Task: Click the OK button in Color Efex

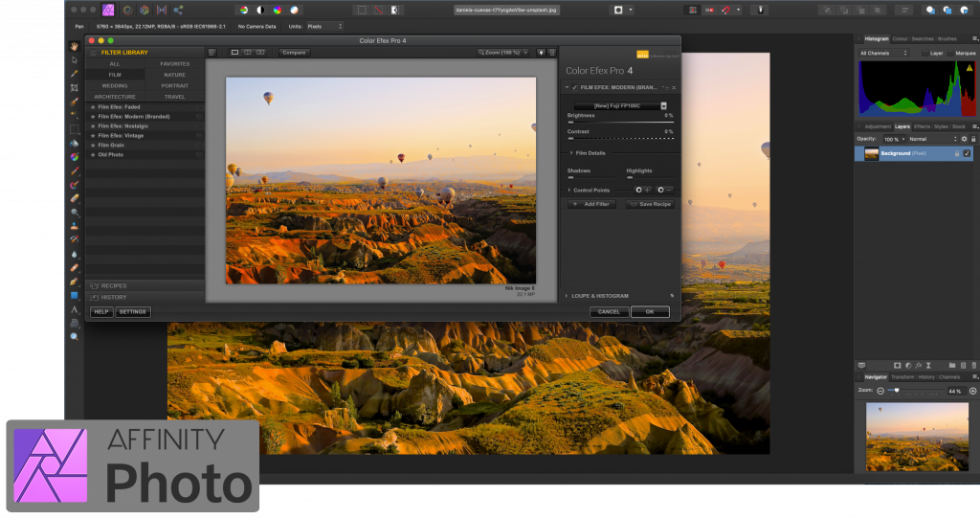Action: pos(650,311)
